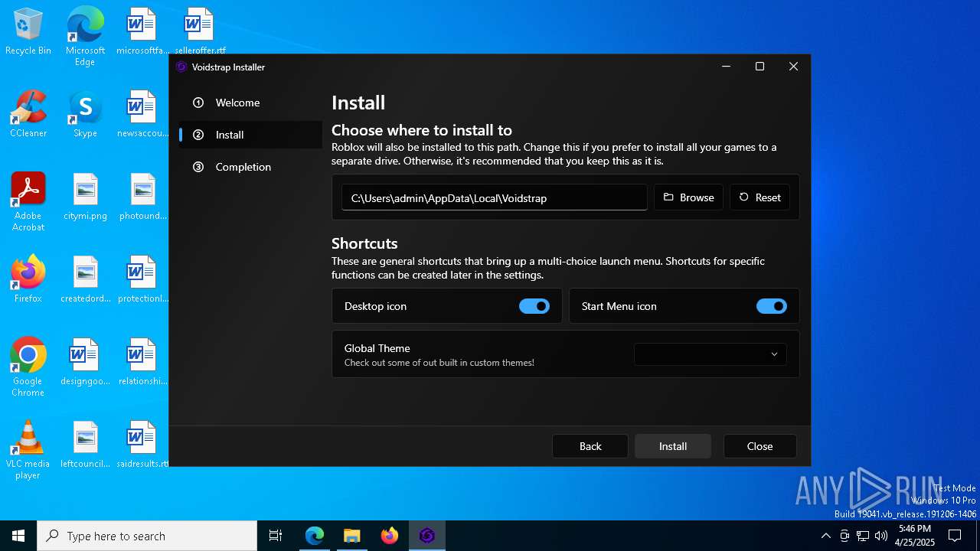Viewport: 980px width, 551px height.
Task: Open the VLC media player desktop icon
Action: (x=28, y=448)
